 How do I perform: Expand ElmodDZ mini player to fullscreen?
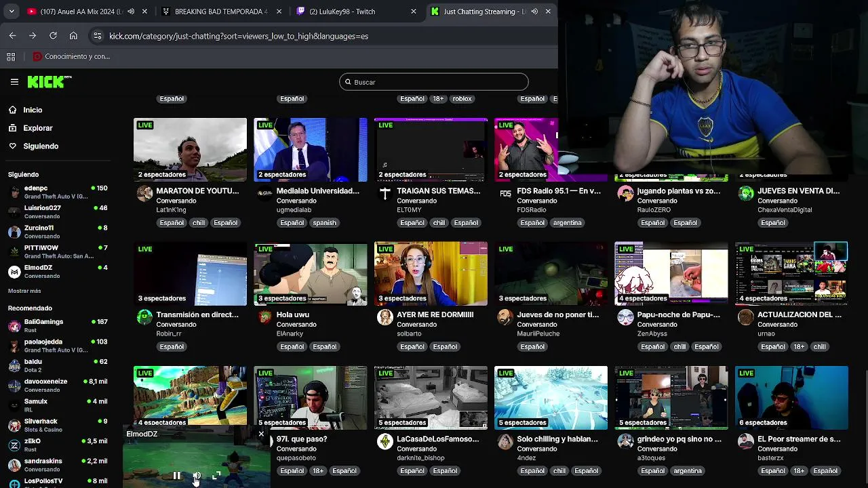coord(216,476)
